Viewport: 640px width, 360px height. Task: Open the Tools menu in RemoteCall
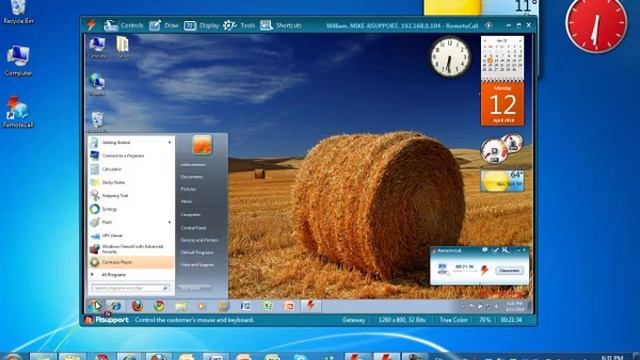pos(239,25)
